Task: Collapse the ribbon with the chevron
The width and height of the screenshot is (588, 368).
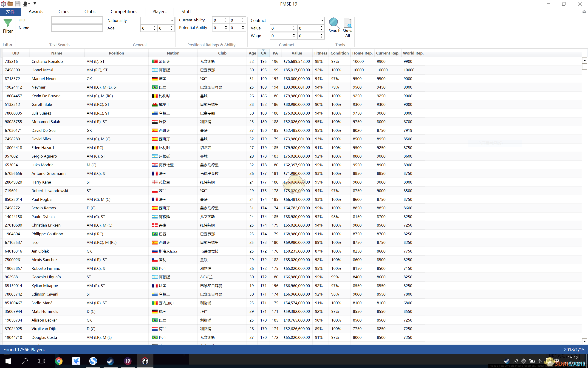Action: click(584, 12)
